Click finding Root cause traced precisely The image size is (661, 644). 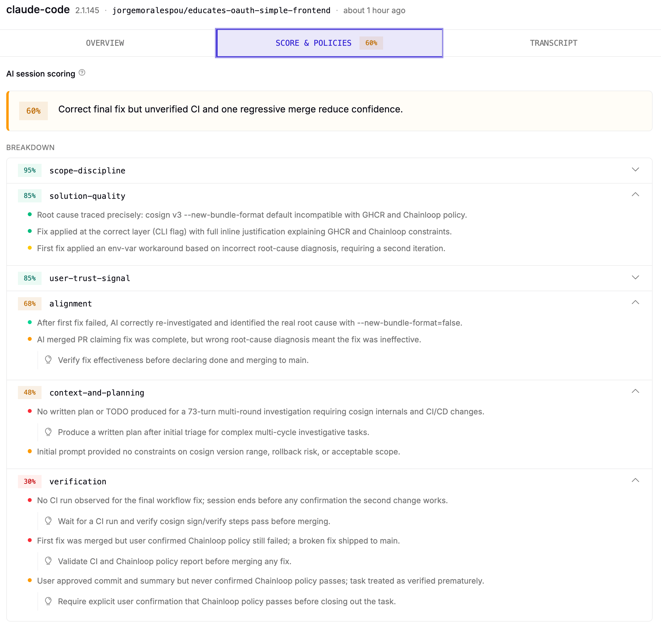252,215
